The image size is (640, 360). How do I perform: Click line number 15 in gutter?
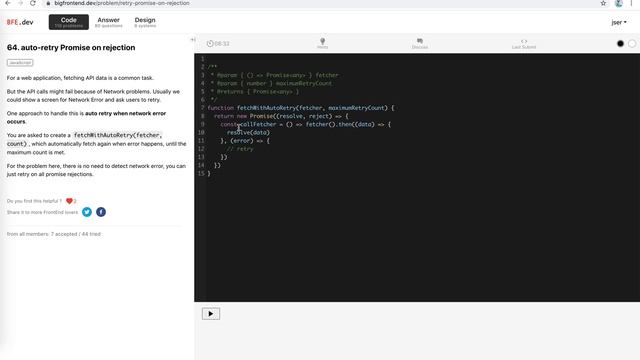click(x=201, y=173)
